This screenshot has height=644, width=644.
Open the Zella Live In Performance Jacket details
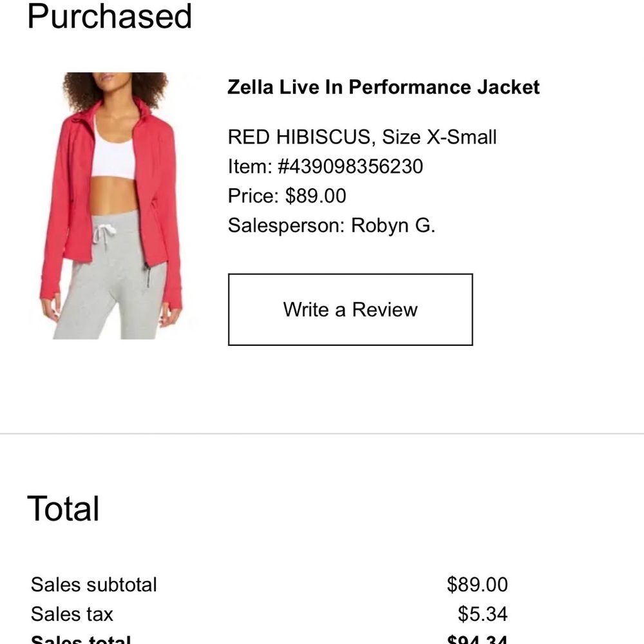point(383,87)
